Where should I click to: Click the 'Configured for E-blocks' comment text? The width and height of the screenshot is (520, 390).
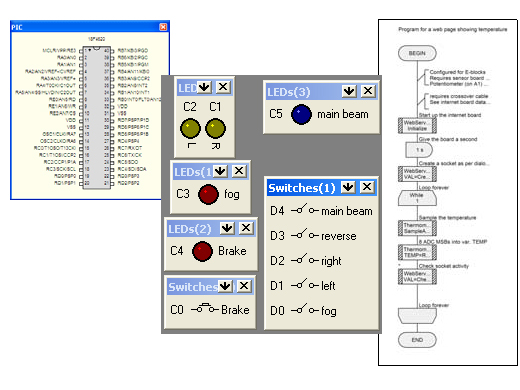pos(457,72)
